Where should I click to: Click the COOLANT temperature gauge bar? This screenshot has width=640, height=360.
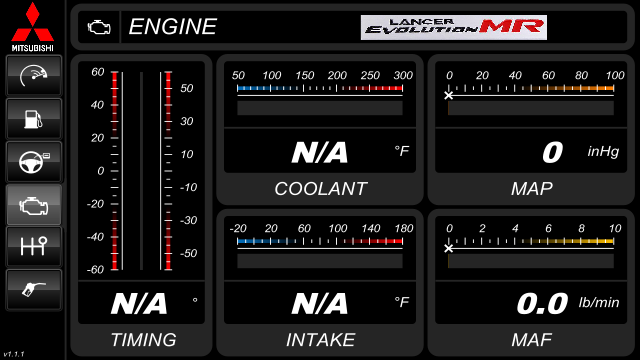click(x=320, y=108)
